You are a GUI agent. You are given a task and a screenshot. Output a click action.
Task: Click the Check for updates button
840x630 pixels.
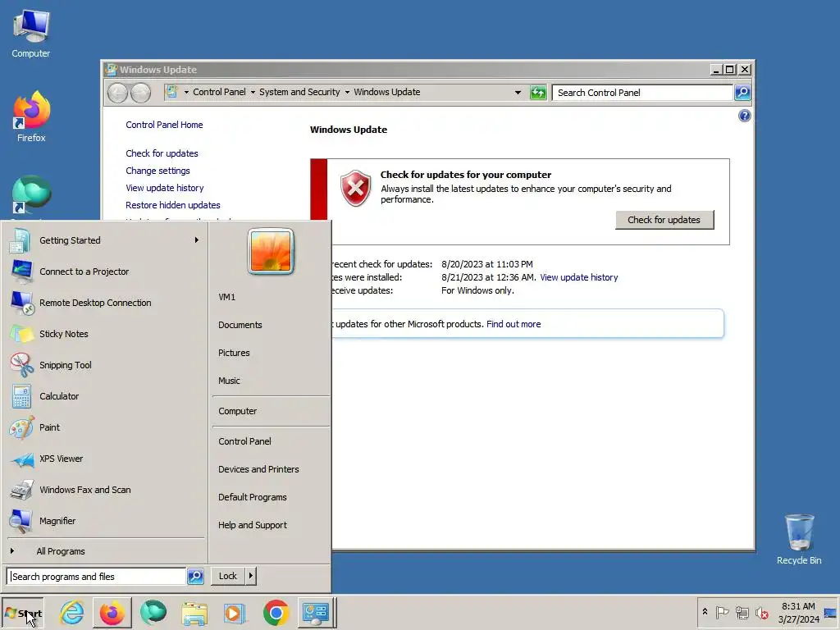[x=664, y=220]
